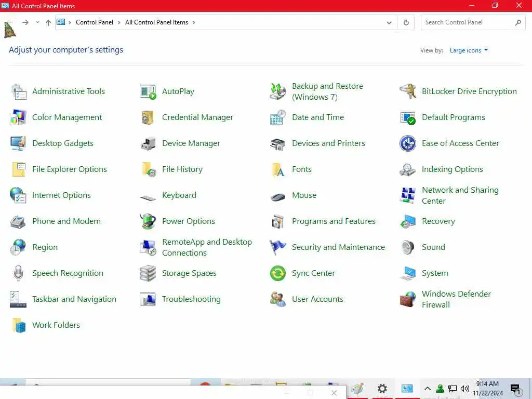Image resolution: width=532 pixels, height=399 pixels.
Task: Open the Desktop Gadgets icon
Action: (18, 143)
